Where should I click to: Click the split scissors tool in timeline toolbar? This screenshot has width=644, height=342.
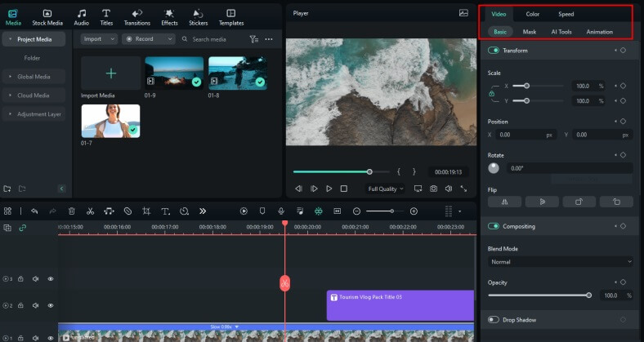point(90,211)
